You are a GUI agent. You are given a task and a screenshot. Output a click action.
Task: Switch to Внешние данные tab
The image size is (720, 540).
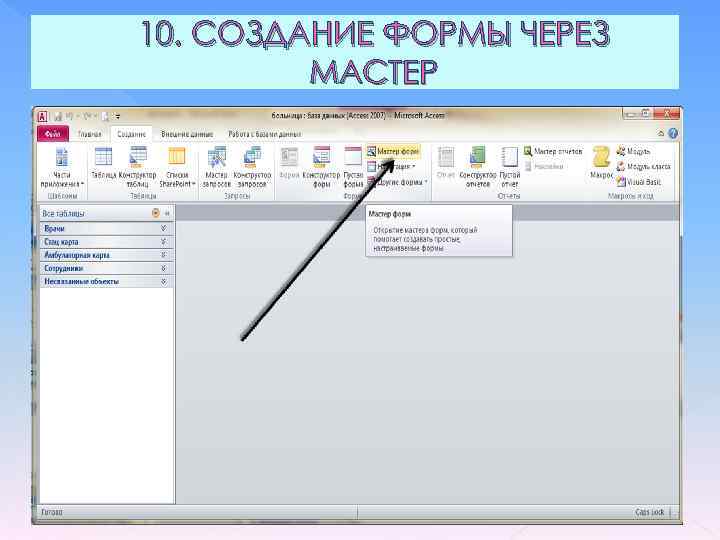pos(187,134)
